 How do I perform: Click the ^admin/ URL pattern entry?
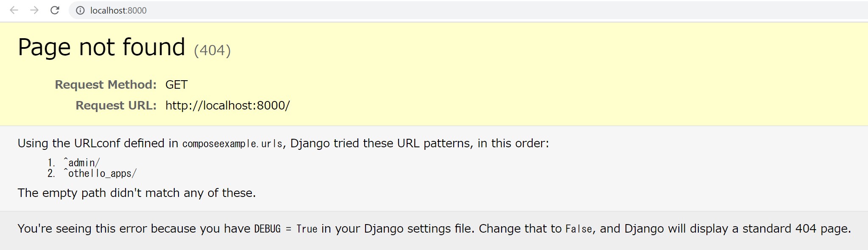[82, 163]
